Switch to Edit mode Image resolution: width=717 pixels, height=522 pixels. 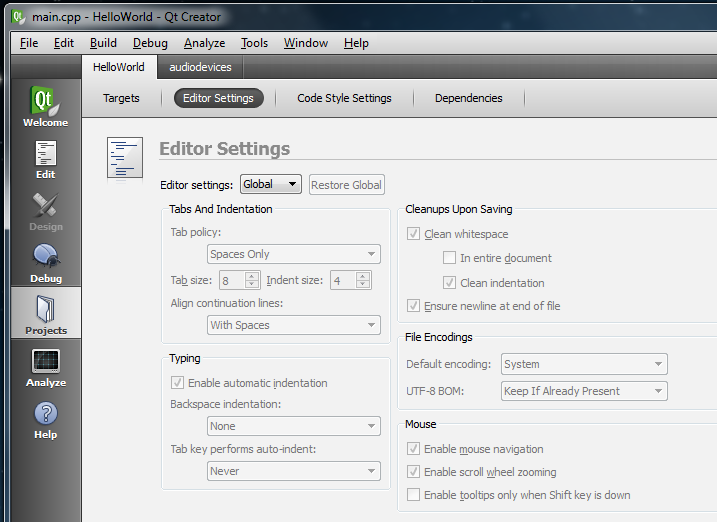coord(46,159)
